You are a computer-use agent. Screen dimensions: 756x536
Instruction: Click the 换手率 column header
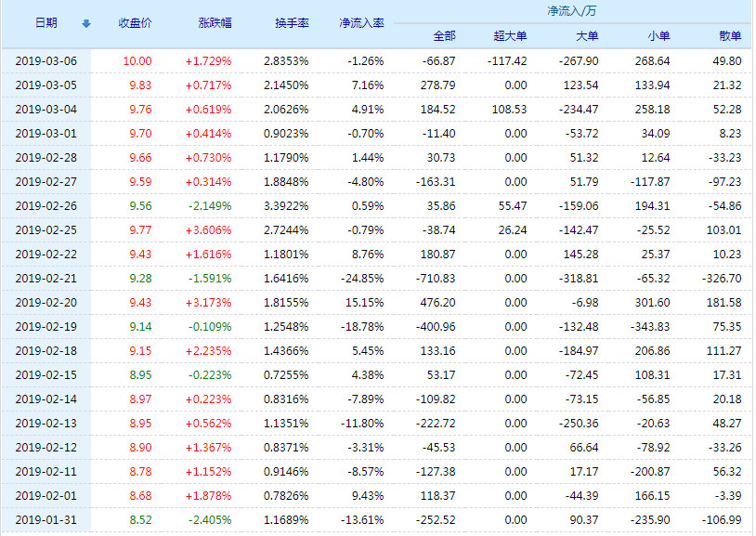(x=292, y=23)
